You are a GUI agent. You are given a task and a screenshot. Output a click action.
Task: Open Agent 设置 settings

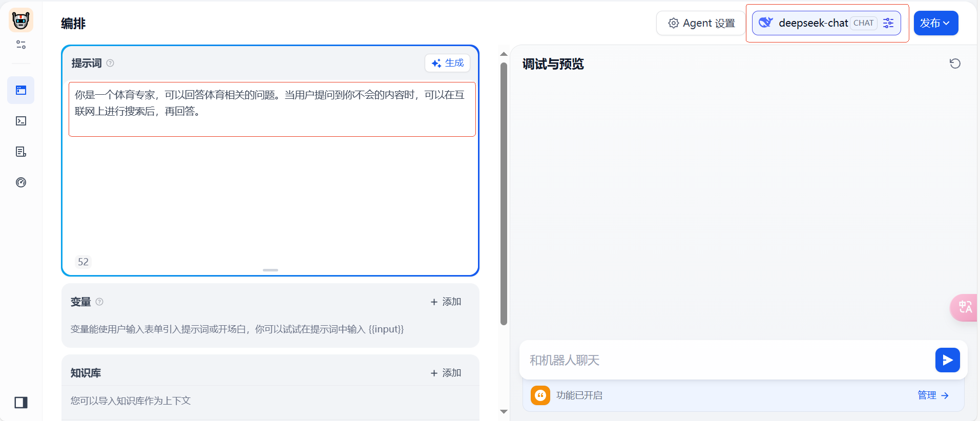point(701,23)
